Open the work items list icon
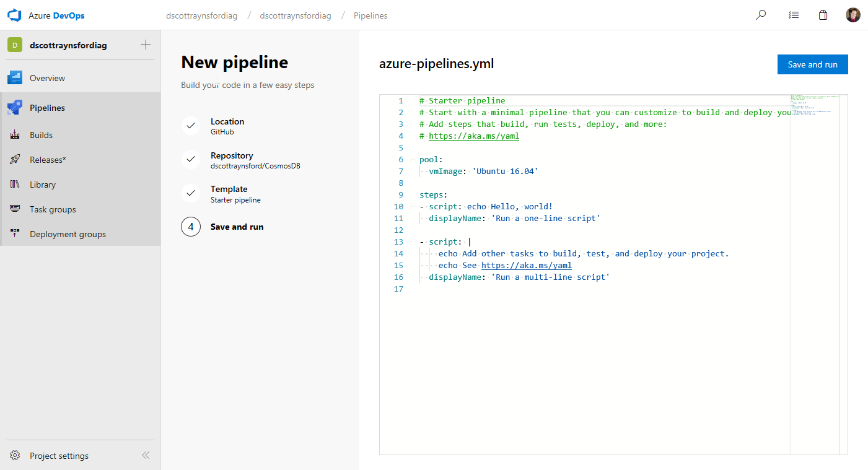Screen dimensions: 868x470 coord(794,15)
